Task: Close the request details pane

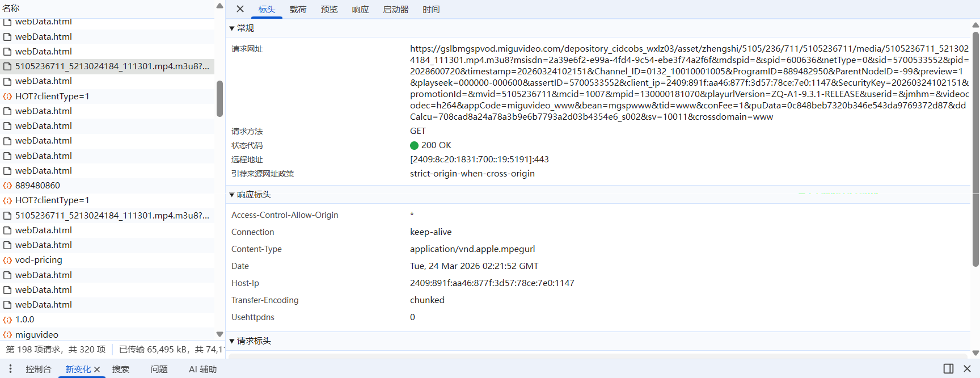Action: [x=240, y=9]
